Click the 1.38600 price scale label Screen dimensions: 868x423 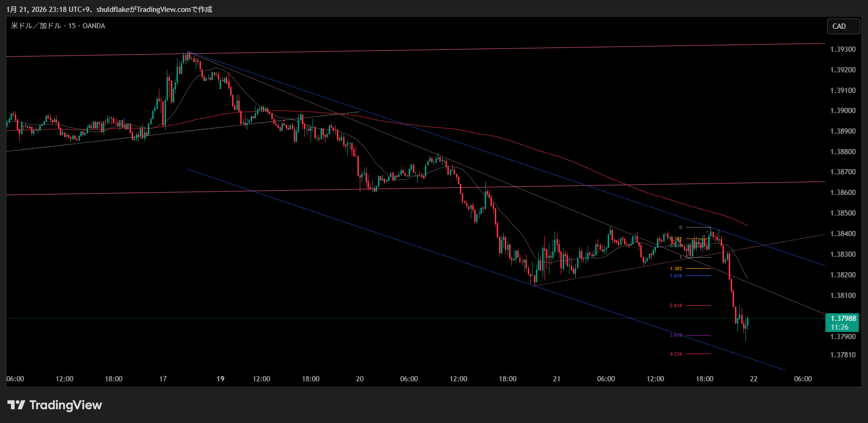click(843, 193)
